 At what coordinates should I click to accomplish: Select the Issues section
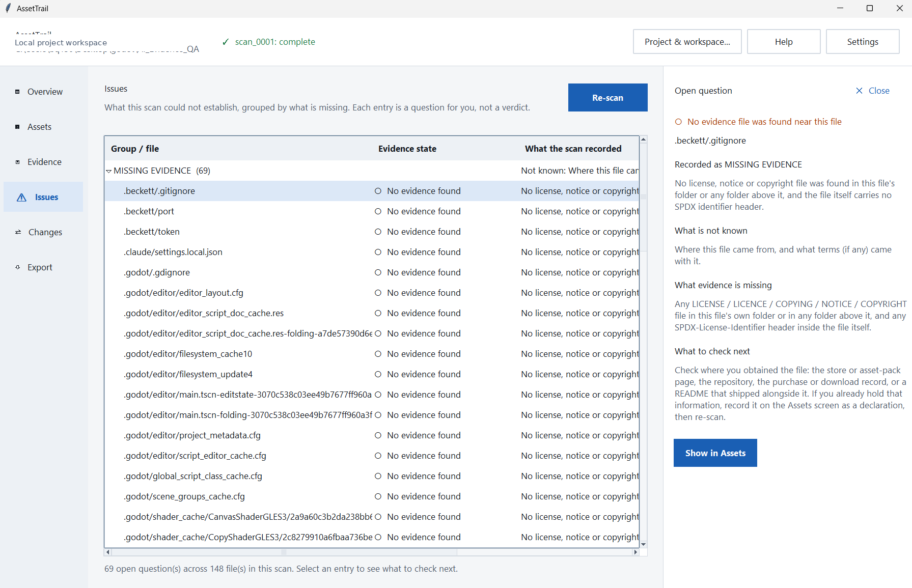point(43,197)
